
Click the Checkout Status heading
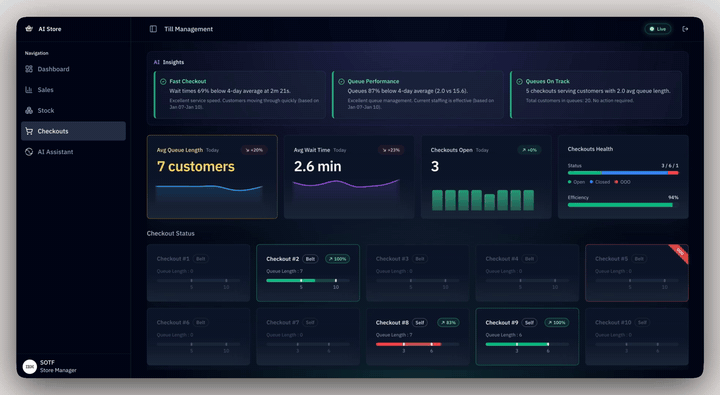pyautogui.click(x=170, y=233)
